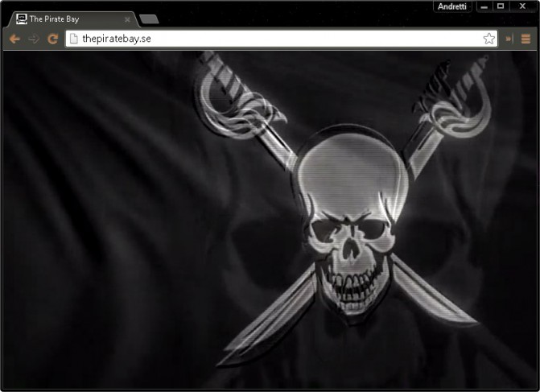540x392 pixels.
Task: Click the forward navigation arrow
Action: pos(34,39)
